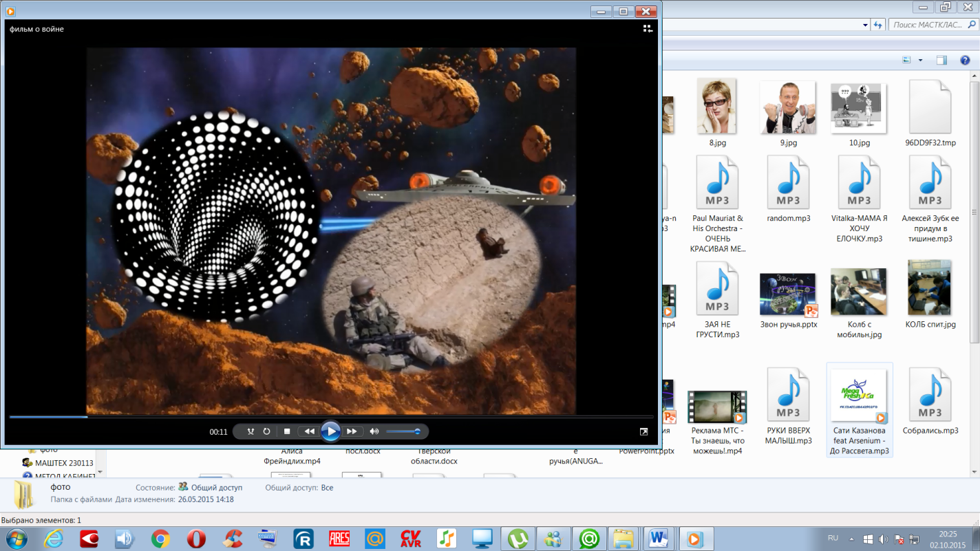Click the elapsed time 00:11
Screen dimensions: 980x551
(218, 432)
